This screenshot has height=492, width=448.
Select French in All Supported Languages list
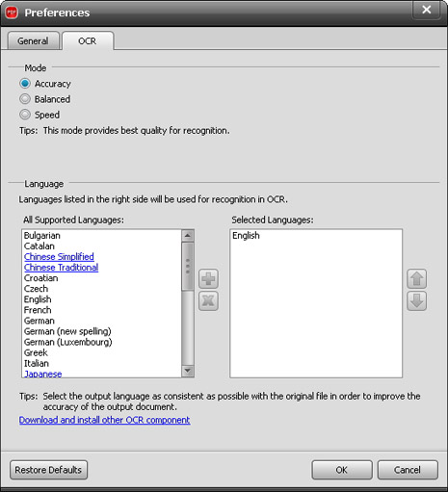[x=38, y=310]
